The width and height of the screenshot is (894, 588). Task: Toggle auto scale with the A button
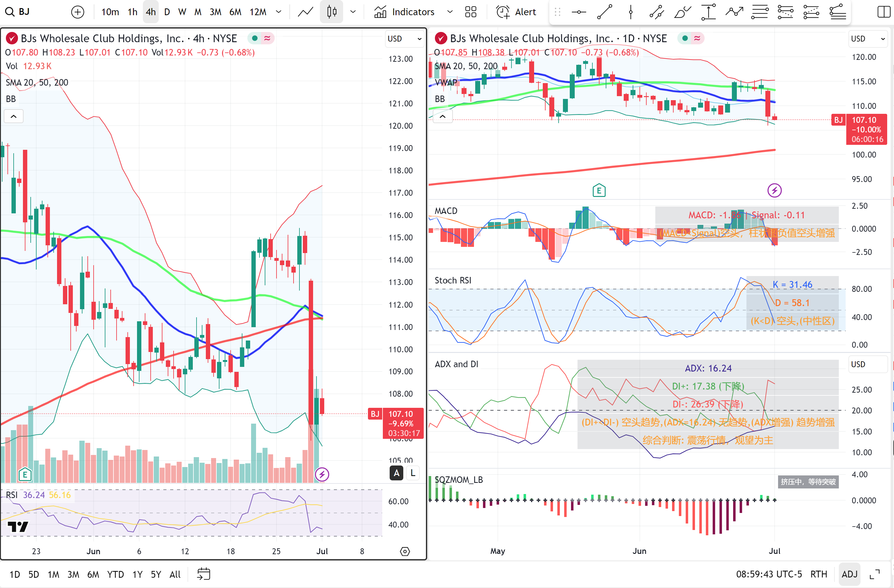[x=396, y=473]
